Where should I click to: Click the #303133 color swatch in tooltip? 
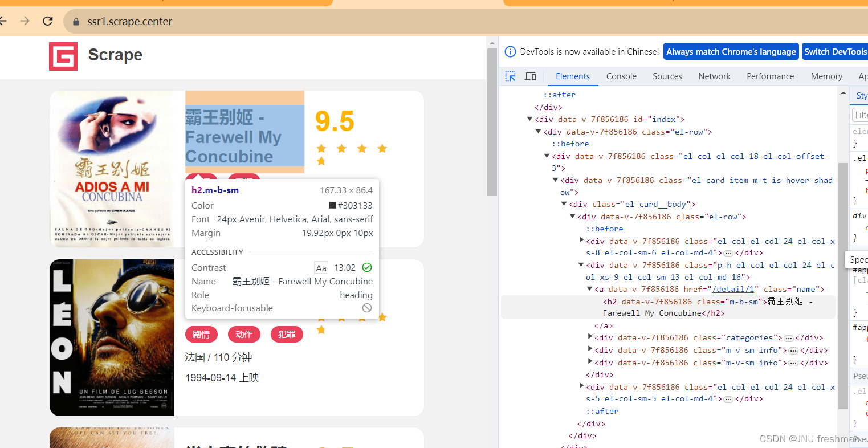pyautogui.click(x=332, y=205)
